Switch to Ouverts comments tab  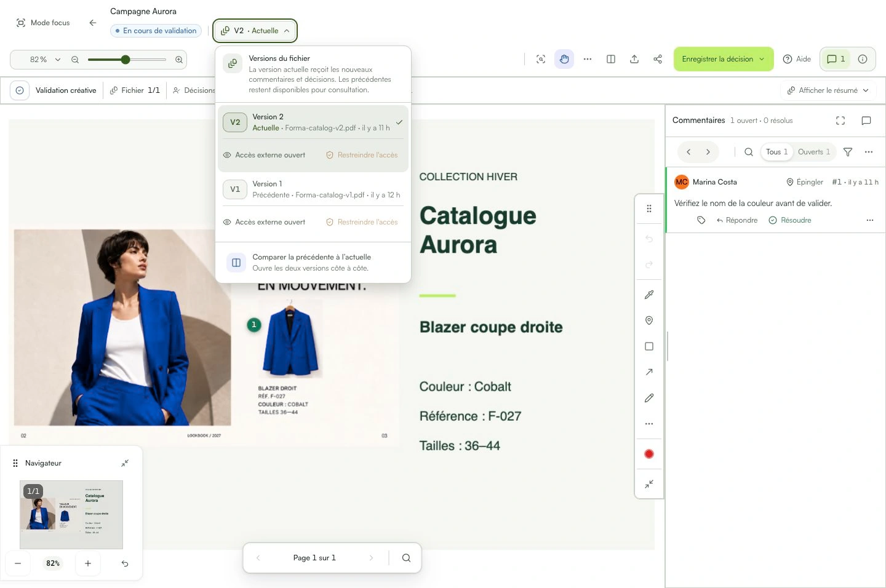(x=814, y=152)
